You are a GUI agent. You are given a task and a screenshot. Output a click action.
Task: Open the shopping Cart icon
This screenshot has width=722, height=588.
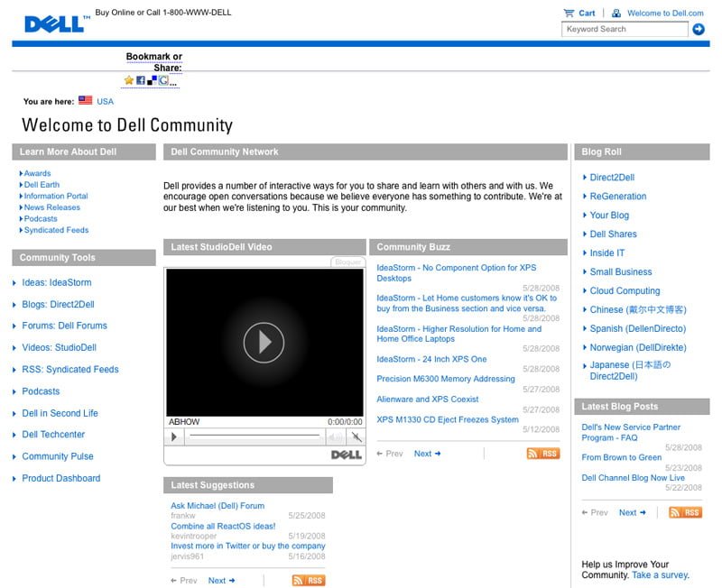[x=569, y=13]
